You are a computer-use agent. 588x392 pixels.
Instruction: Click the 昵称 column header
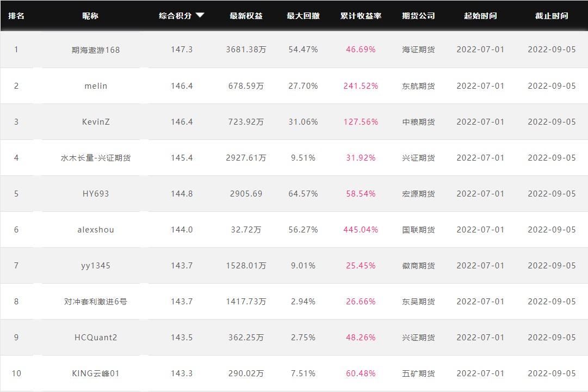tap(90, 16)
